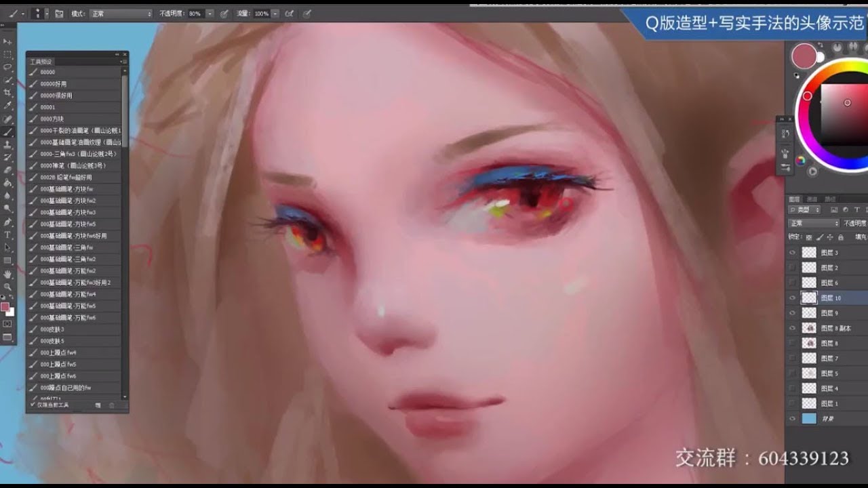The image size is (868, 488).
Task: Create new tool preset button
Action: 98,405
